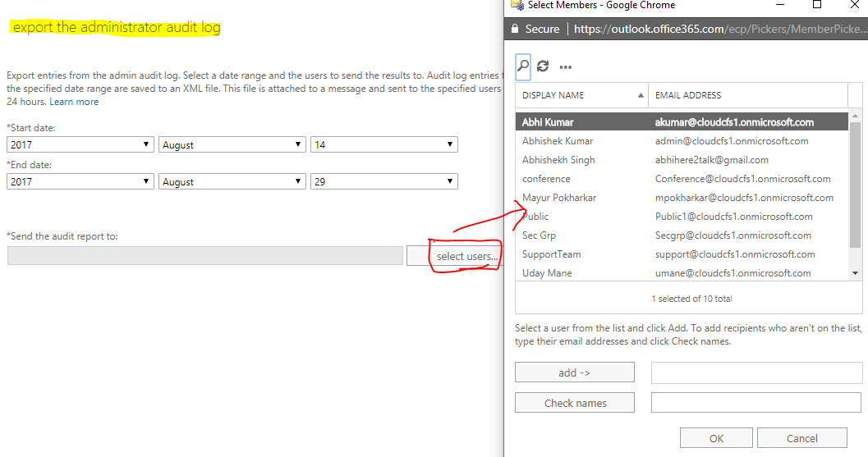The height and width of the screenshot is (457, 868).
Task: Select the Abhishekh Singh row
Action: click(682, 160)
